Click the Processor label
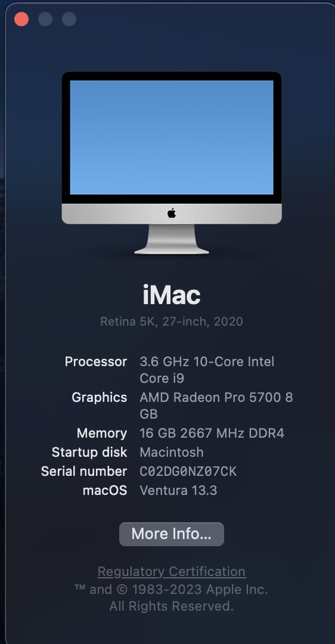 [96, 362]
